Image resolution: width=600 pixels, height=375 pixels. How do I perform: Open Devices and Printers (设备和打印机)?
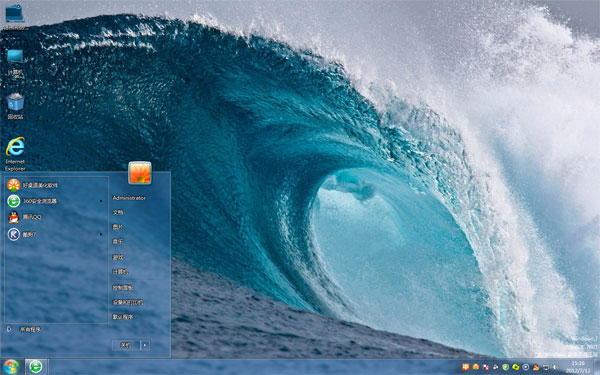point(127,302)
